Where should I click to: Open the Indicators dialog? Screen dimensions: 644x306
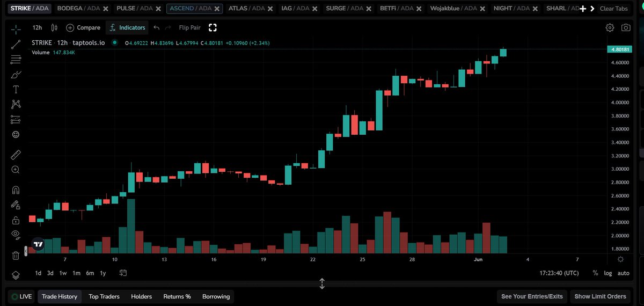127,27
